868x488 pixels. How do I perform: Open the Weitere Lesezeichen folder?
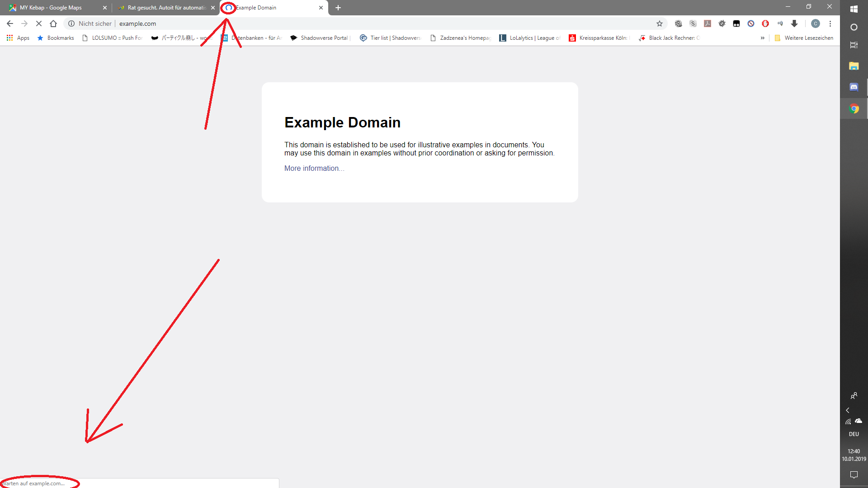[804, 38]
